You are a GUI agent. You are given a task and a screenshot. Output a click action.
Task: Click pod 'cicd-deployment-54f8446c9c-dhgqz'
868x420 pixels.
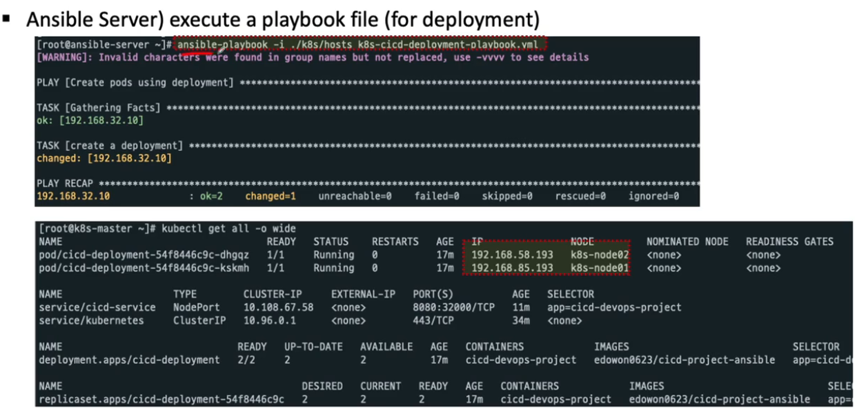click(x=144, y=255)
